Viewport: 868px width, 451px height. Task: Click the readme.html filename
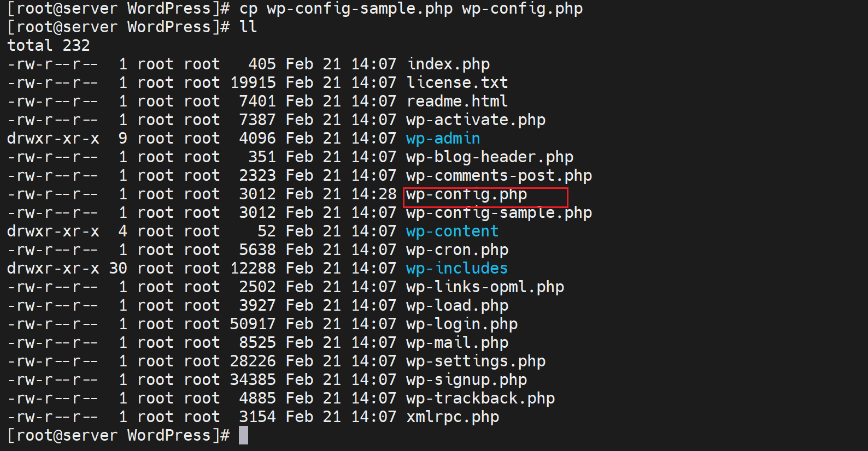[457, 102]
